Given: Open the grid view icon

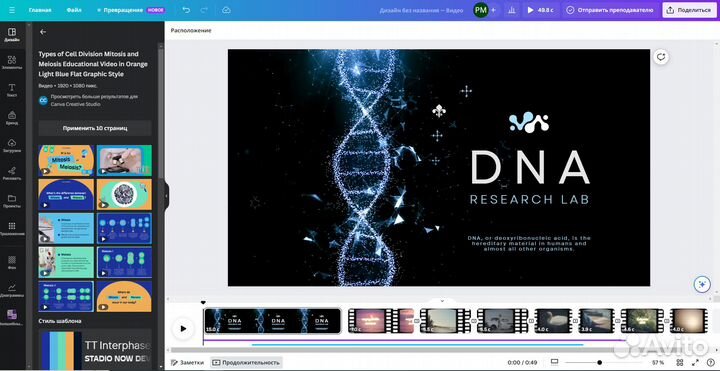Looking at the screenshot, I should pyautogui.click(x=680, y=362).
